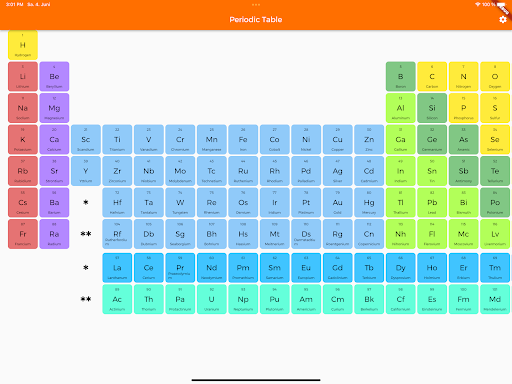Open settings via the gear icon

click(x=503, y=20)
